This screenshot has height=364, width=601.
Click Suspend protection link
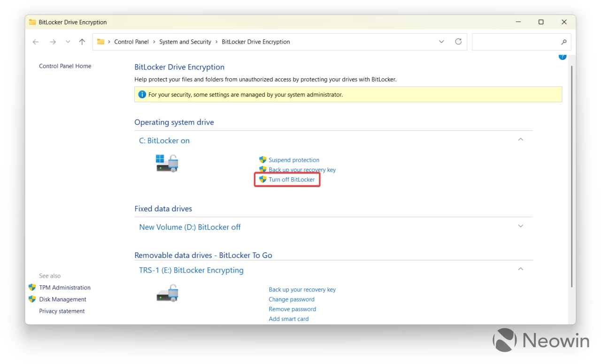(x=294, y=160)
